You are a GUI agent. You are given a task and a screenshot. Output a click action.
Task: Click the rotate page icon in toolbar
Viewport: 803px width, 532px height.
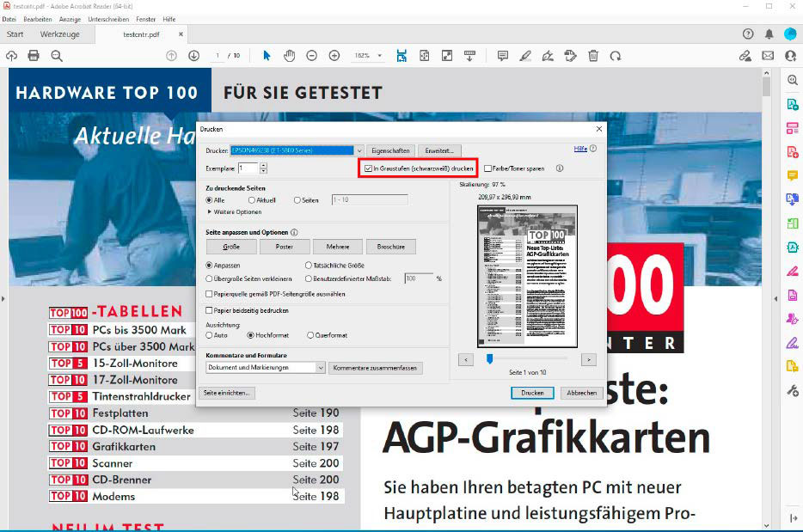click(x=616, y=56)
